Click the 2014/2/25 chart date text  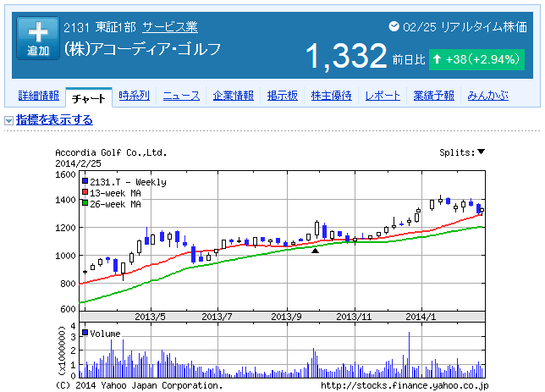point(78,163)
